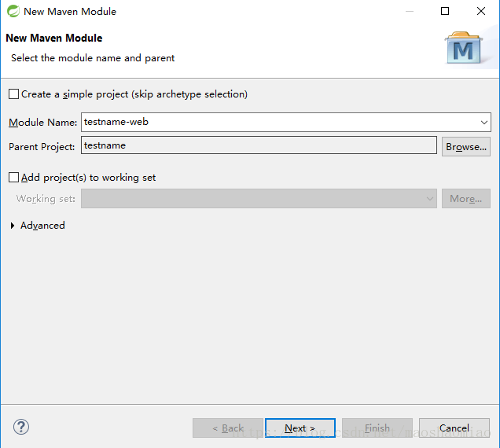The image size is (500, 448).
Task: Expand the Advanced section
Action: tap(13, 226)
